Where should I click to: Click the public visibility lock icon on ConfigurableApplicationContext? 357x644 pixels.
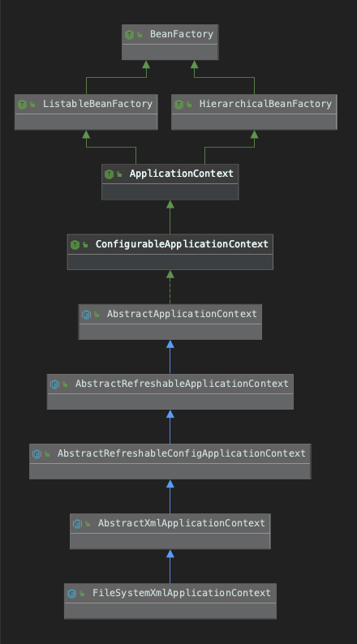pyautogui.click(x=85, y=245)
